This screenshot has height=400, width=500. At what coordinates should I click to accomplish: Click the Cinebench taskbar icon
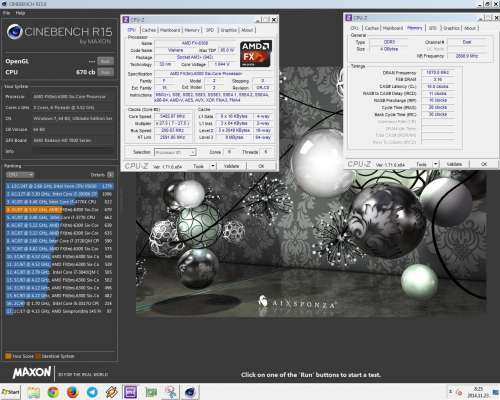[190, 392]
